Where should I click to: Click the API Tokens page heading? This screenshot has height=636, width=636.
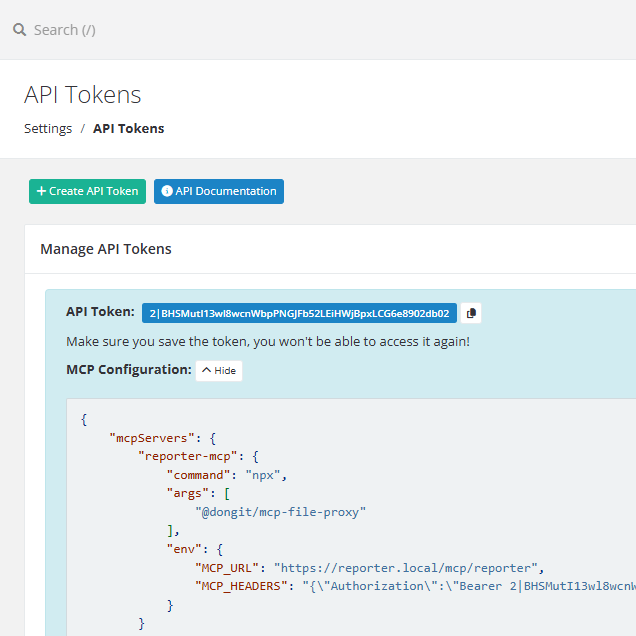[x=83, y=95]
